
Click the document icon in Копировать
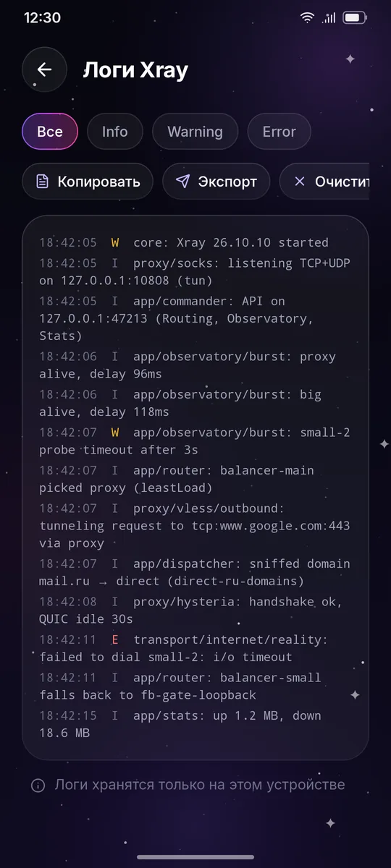(x=43, y=181)
